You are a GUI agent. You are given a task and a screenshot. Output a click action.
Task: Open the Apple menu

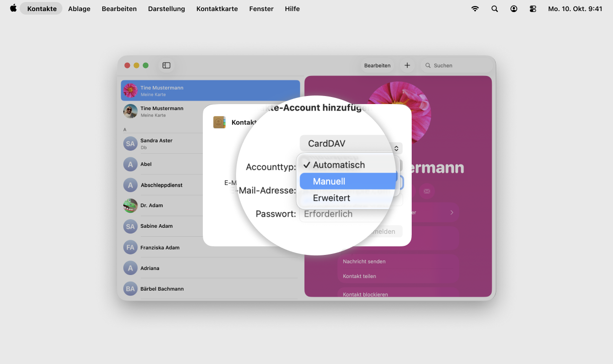13,9
